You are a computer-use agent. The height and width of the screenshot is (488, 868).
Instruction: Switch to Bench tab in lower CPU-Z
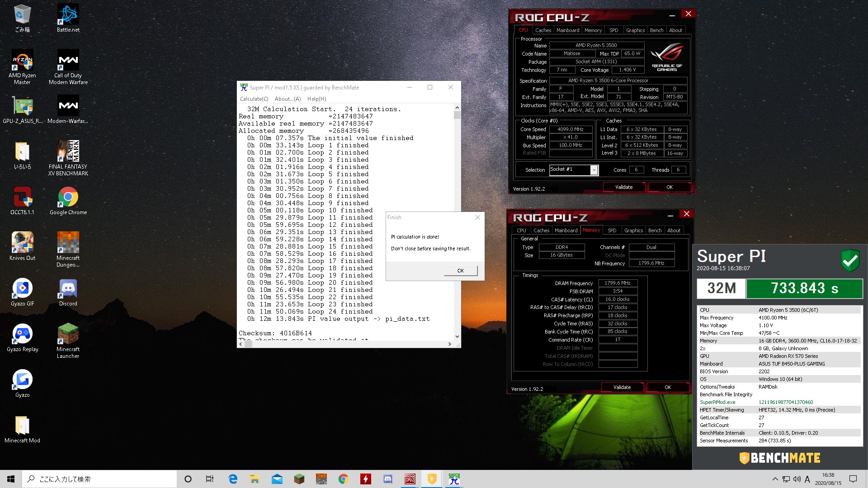pos(655,230)
